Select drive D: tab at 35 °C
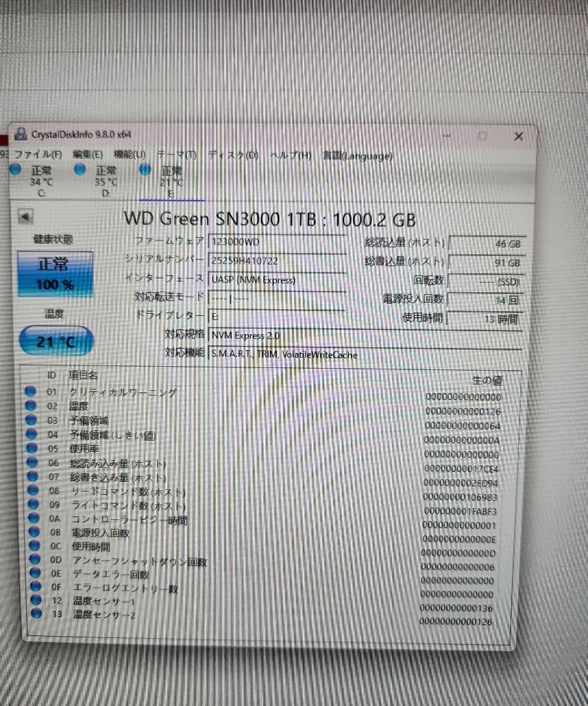Image resolution: width=588 pixels, height=706 pixels. pos(97,182)
